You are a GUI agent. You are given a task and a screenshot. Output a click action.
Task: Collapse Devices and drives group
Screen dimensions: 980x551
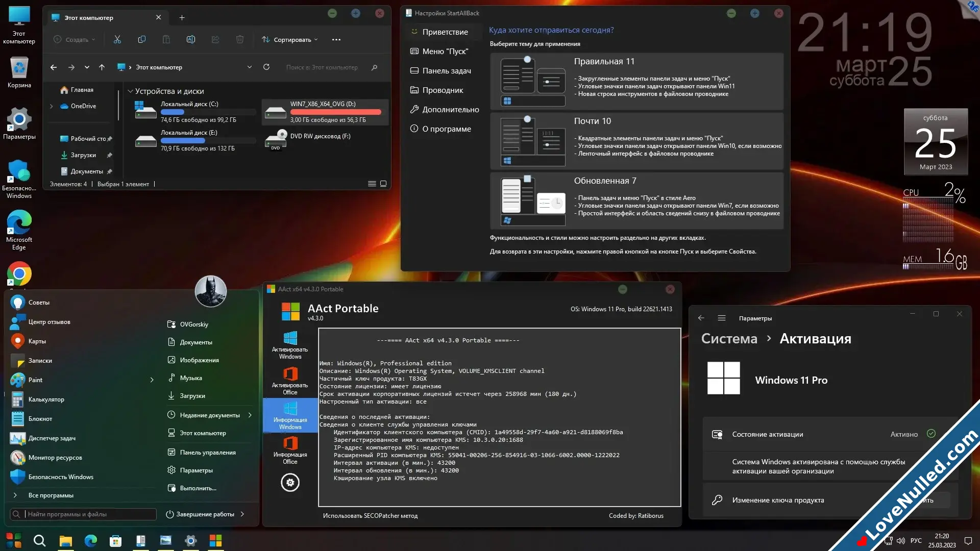tap(130, 91)
